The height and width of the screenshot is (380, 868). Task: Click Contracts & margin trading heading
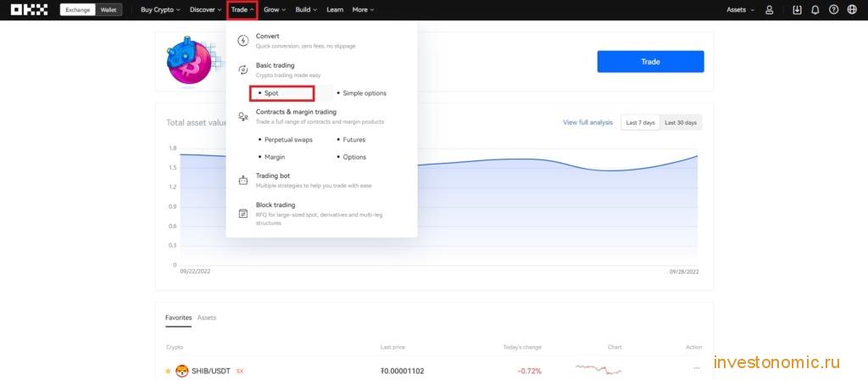(296, 112)
